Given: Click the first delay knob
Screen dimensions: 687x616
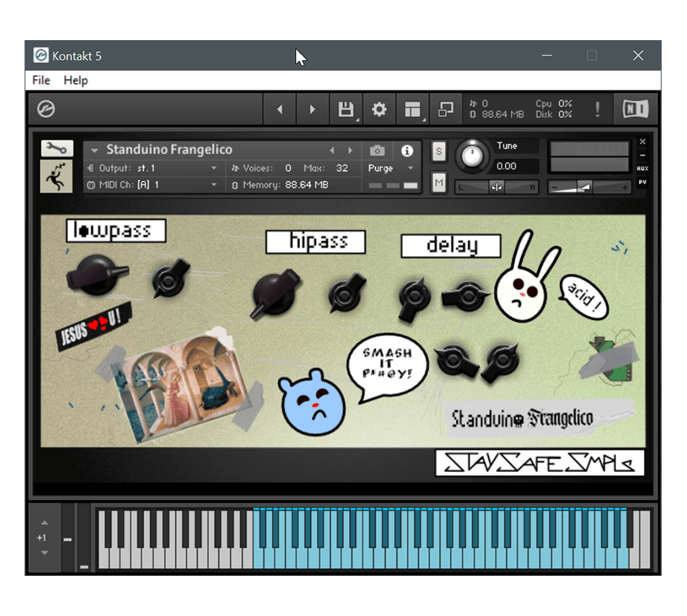Looking at the screenshot, I should pos(413,298).
